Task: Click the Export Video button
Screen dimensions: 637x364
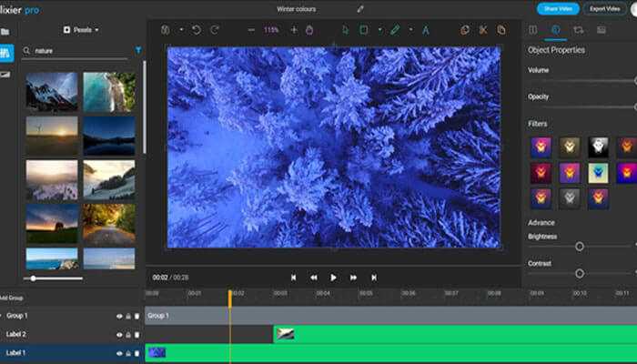Action: [604, 8]
